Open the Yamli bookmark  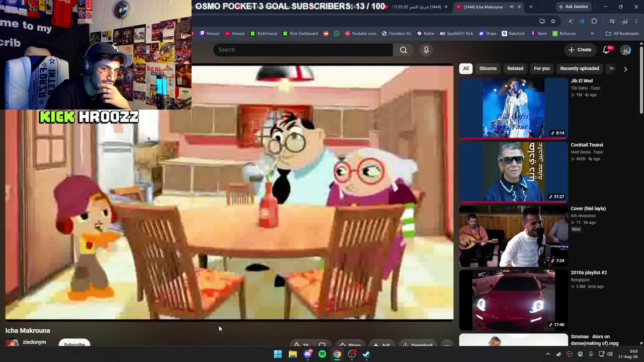coord(538,34)
